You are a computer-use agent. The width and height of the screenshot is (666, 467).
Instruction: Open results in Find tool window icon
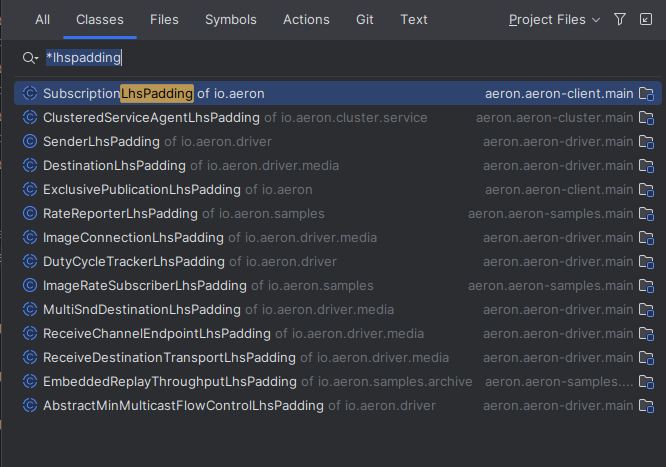coord(646,19)
